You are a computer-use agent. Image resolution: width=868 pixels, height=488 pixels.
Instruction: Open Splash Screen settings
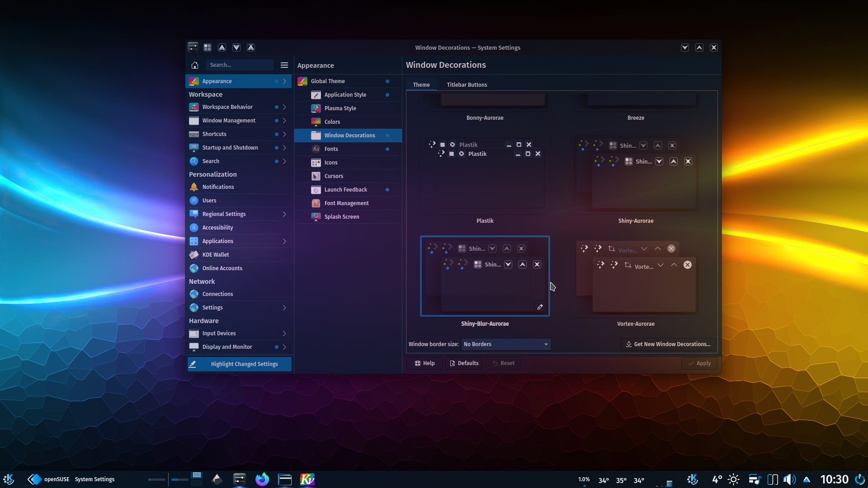coord(348,217)
